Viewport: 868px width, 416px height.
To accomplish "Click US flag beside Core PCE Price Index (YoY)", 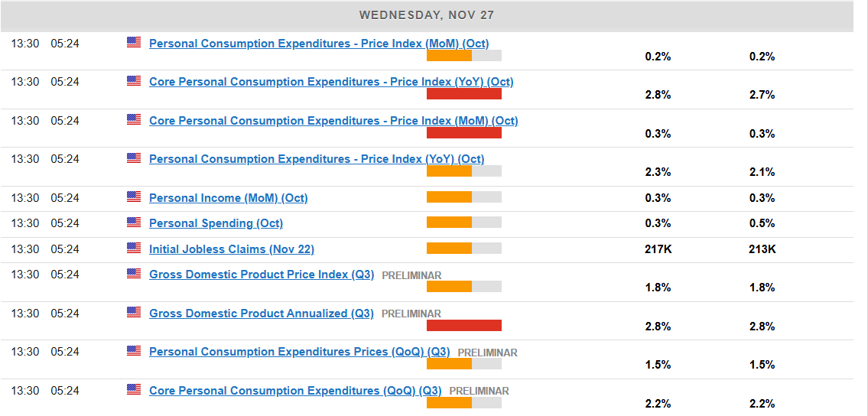I will pyautogui.click(x=134, y=80).
